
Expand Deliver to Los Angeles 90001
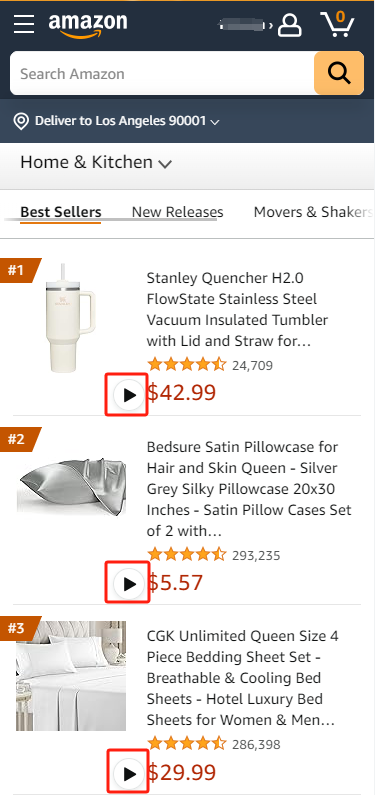click(127, 121)
